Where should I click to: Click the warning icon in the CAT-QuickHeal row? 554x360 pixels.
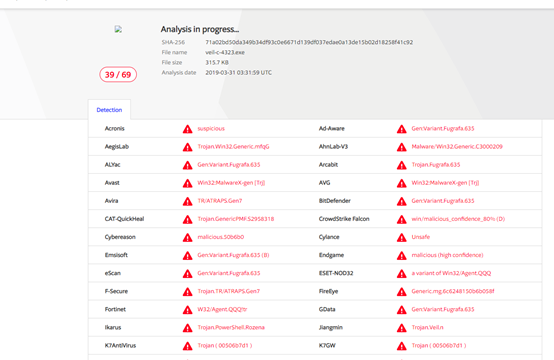pyautogui.click(x=188, y=219)
